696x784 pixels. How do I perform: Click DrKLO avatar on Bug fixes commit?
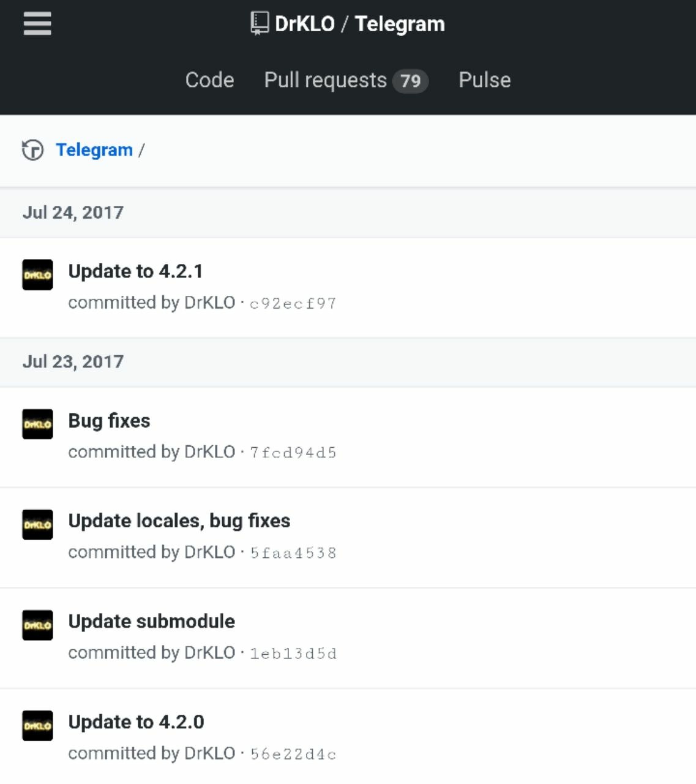(x=37, y=424)
